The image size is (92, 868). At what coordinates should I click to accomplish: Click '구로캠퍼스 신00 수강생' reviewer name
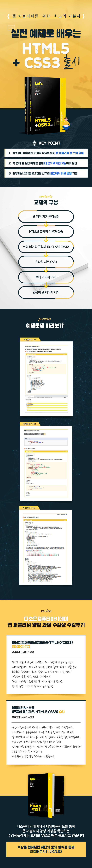[x=23, y=717]
